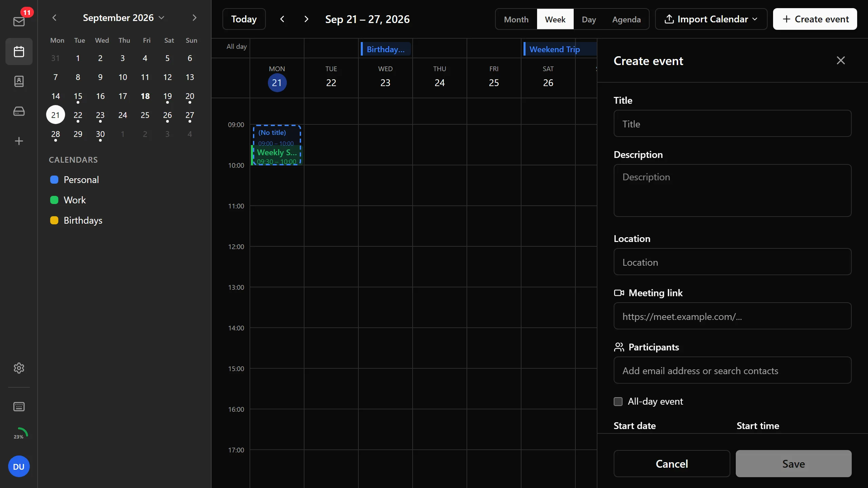
Task: Click the Work calendar label
Action: coord(75,200)
